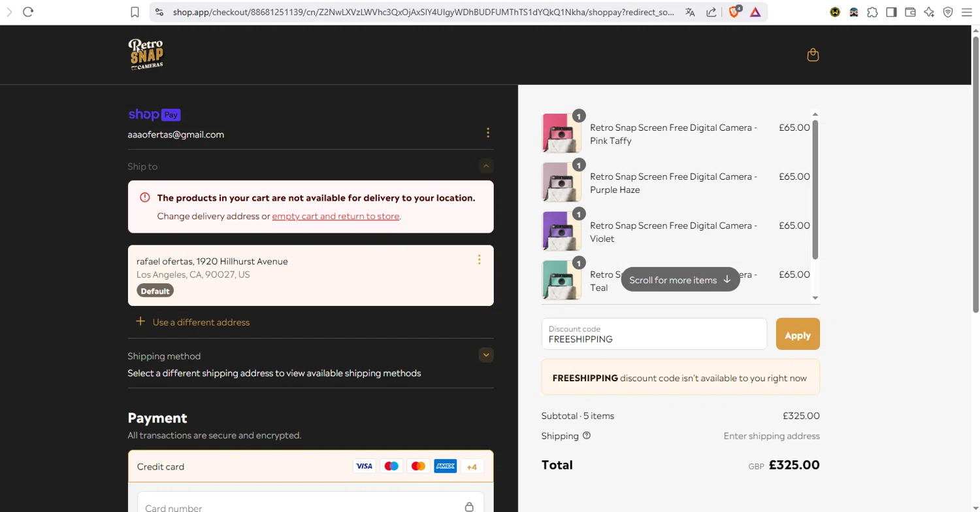Image resolution: width=980 pixels, height=512 pixels.
Task: Reload the checkout page
Action: pos(28,12)
